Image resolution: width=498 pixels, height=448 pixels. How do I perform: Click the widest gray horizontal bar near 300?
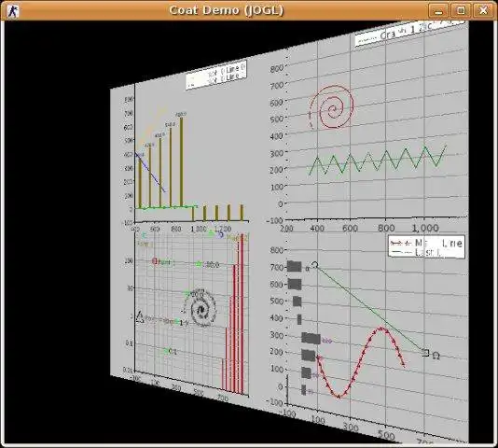311,339
